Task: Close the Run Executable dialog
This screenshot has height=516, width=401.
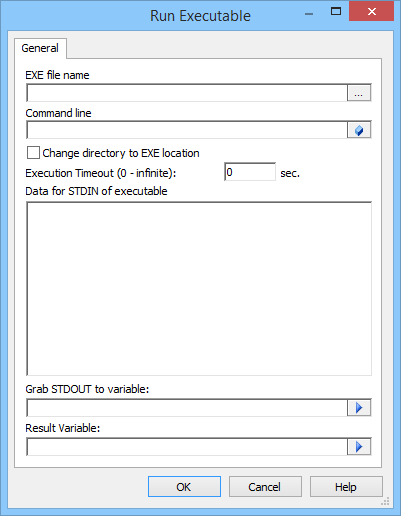Action: [371, 11]
